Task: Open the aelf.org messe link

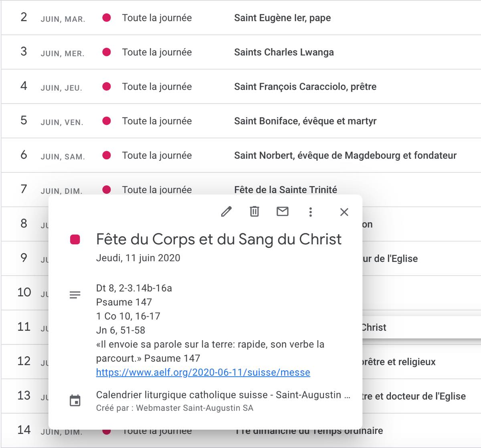Action: [x=203, y=372]
